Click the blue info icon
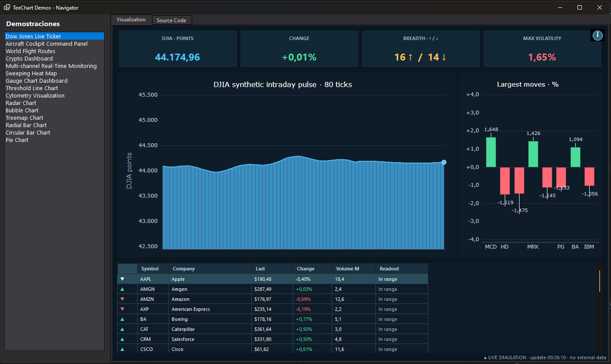The height and width of the screenshot is (364, 611). tap(597, 35)
